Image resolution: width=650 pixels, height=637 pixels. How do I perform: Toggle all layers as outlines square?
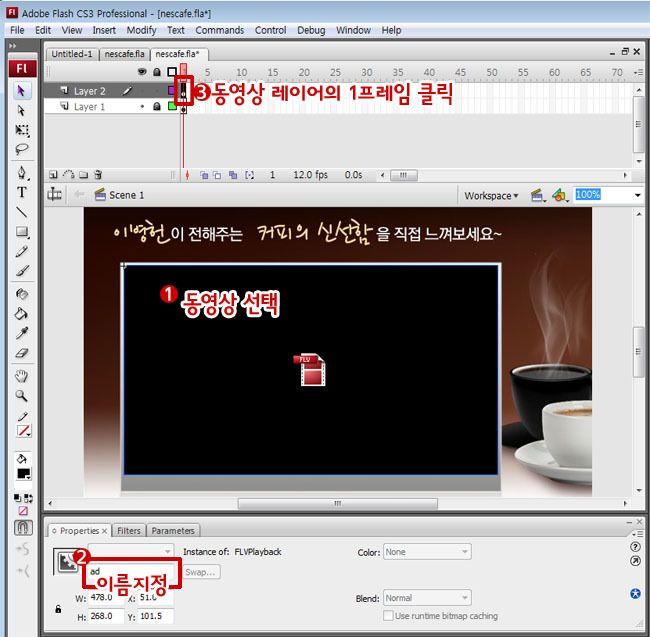tap(172, 72)
